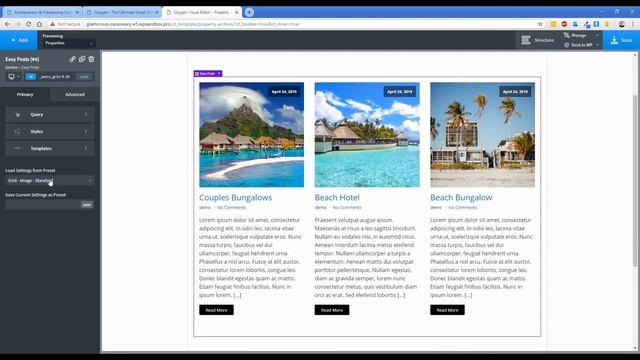Click the orange extension icon before the avatar

(x=607, y=24)
